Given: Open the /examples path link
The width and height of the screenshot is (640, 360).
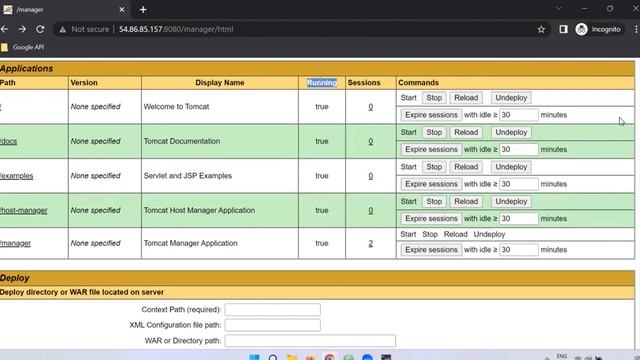Looking at the screenshot, I should [x=16, y=176].
